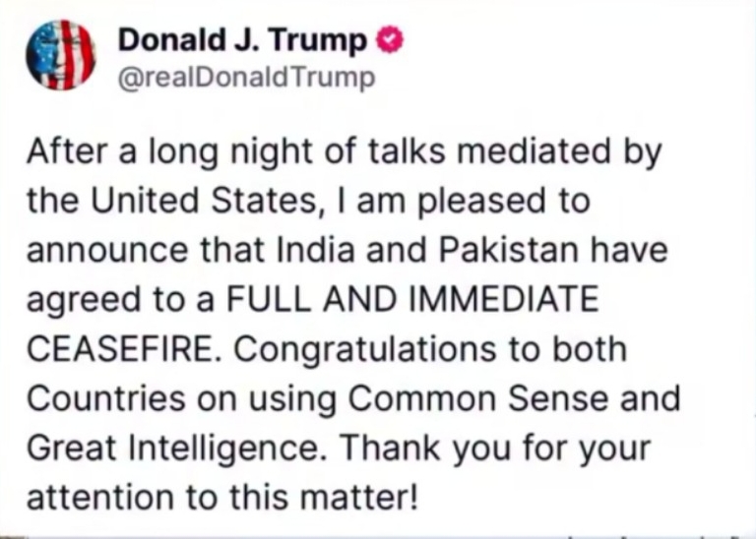
Task: Click the words Great Intelligence
Action: coord(173,448)
